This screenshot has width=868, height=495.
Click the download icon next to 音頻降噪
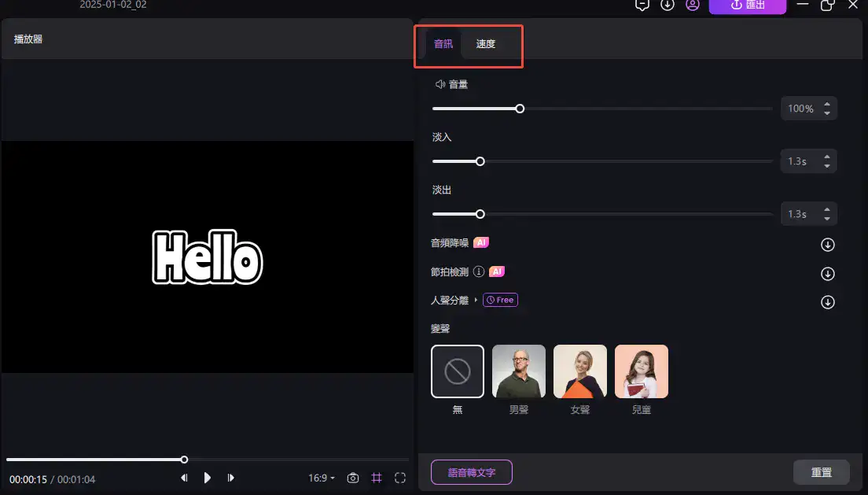827,245
